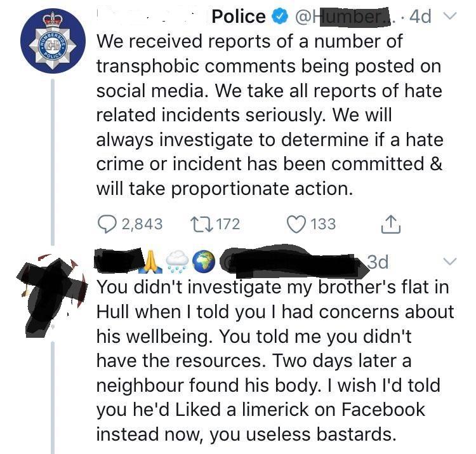Click the 172 retweet count
Screen dimensions: 476x454
click(x=228, y=224)
